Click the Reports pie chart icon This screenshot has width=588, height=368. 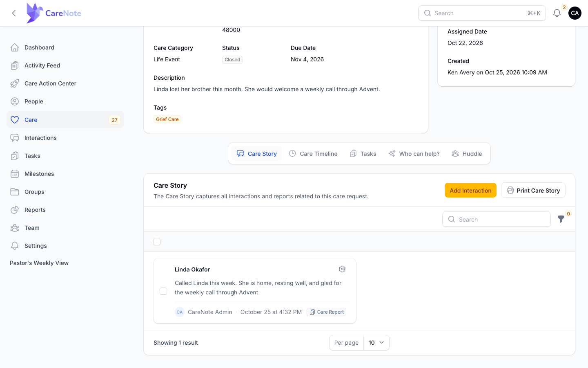tap(15, 210)
